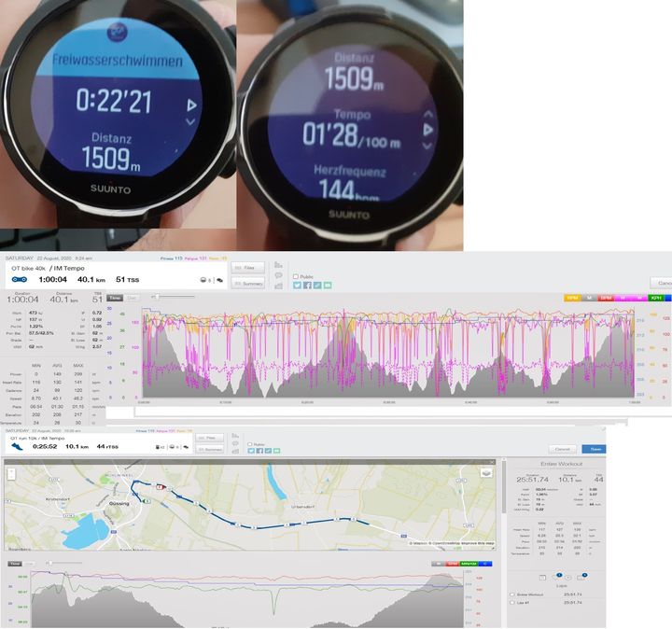This screenshot has height=629, width=672.
Task: Tap the play arrow on left Suunto watch
Action: [191, 105]
